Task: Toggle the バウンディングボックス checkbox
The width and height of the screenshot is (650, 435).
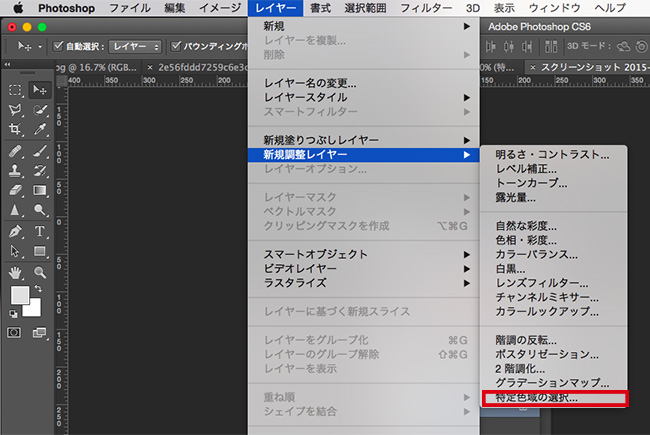Action: tap(177, 46)
